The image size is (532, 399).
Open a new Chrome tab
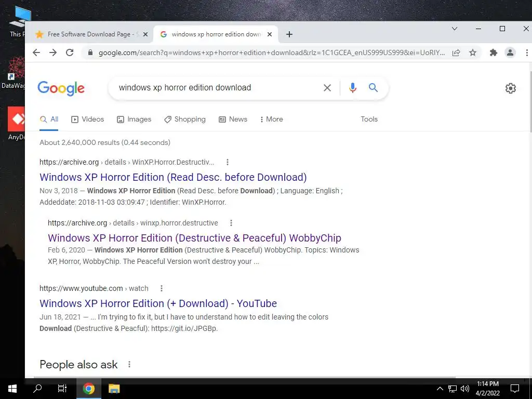point(289,34)
